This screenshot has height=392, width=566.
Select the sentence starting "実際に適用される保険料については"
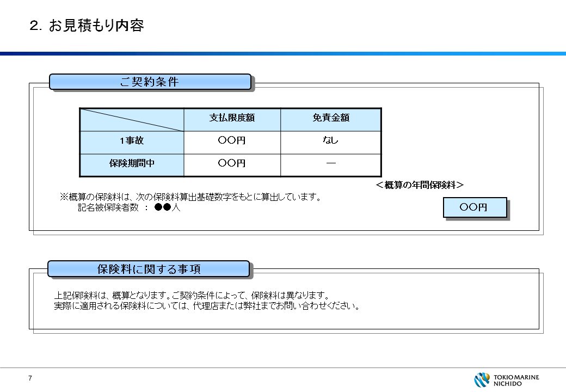pyautogui.click(x=207, y=306)
